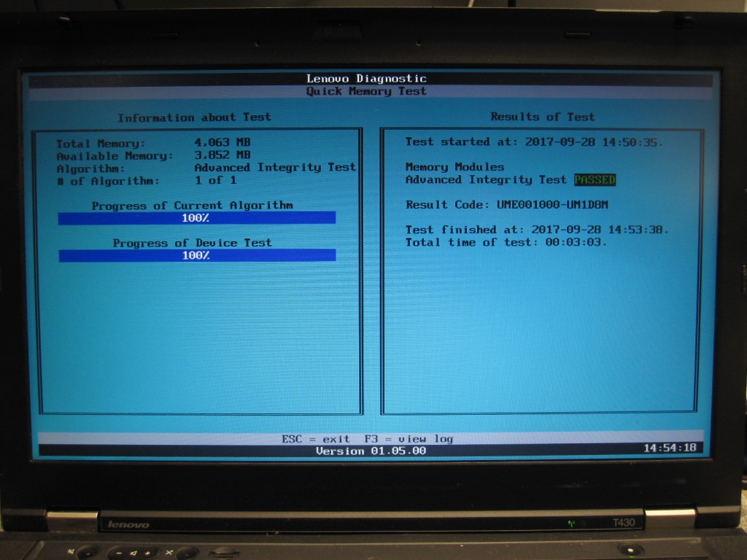Click the Memory Modules text
The image size is (747, 560).
point(455,167)
